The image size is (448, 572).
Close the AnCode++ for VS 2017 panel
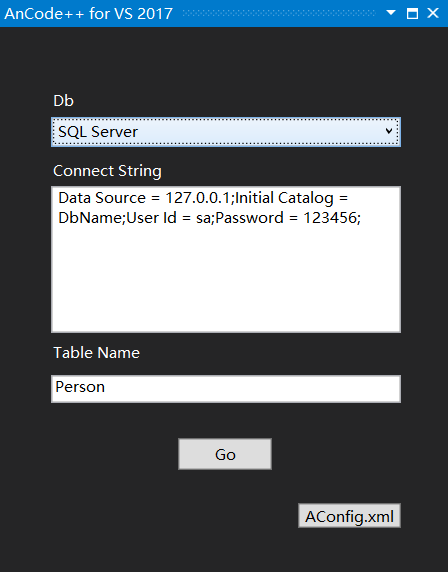click(x=433, y=13)
